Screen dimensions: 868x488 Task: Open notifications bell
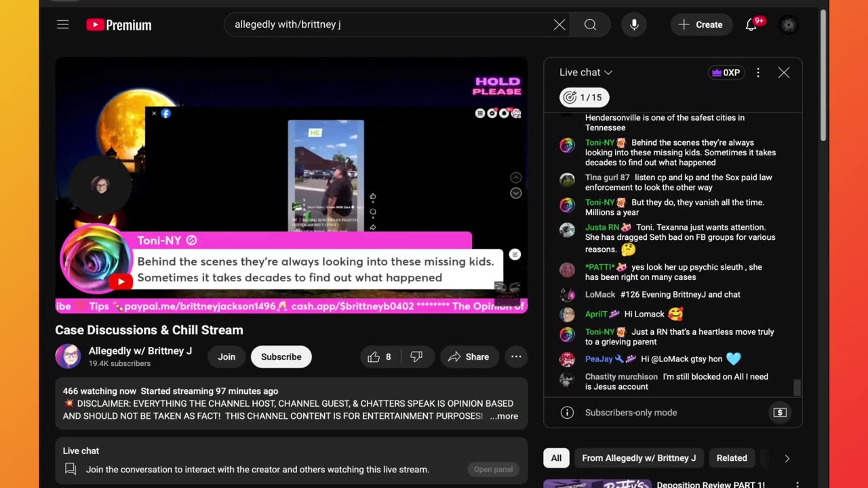click(751, 24)
